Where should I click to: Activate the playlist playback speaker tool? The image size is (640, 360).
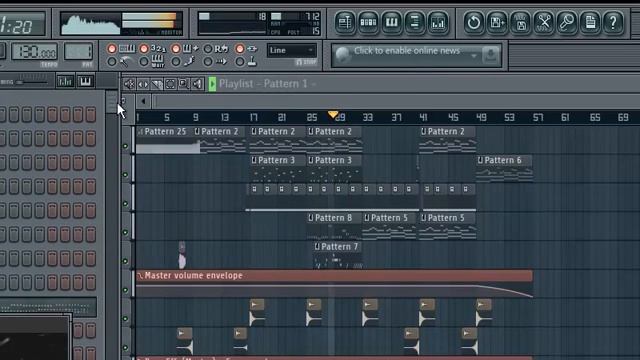point(197,84)
